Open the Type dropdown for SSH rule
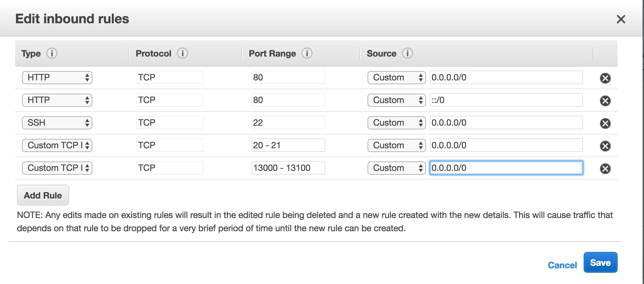The image size is (644, 284). click(57, 123)
